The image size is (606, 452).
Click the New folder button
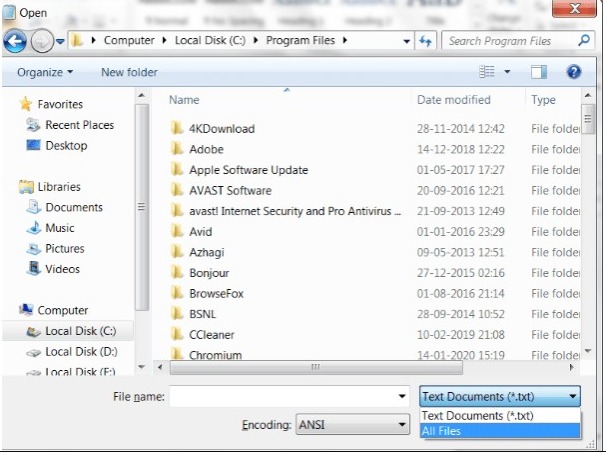tap(129, 72)
